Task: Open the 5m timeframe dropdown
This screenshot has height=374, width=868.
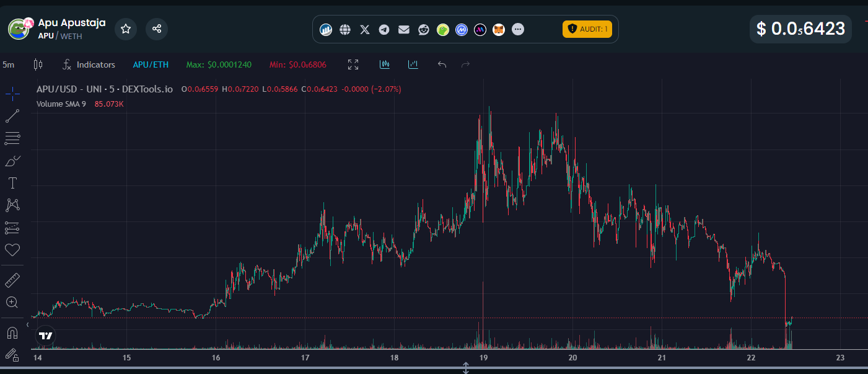Action: click(x=9, y=65)
